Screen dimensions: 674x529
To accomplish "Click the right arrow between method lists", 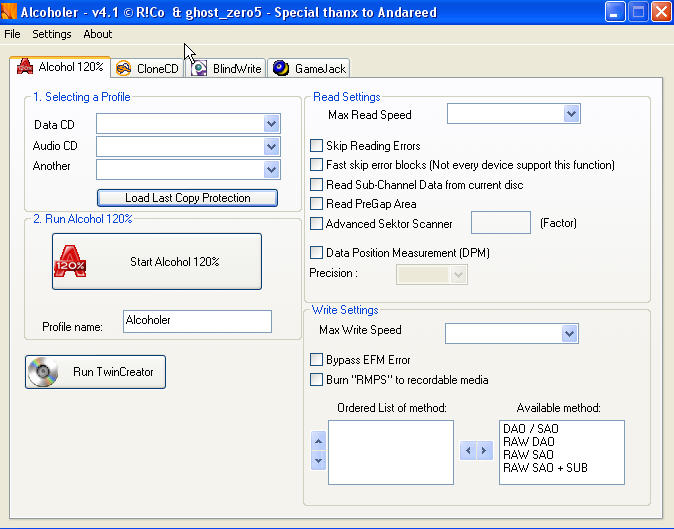I will (484, 450).
